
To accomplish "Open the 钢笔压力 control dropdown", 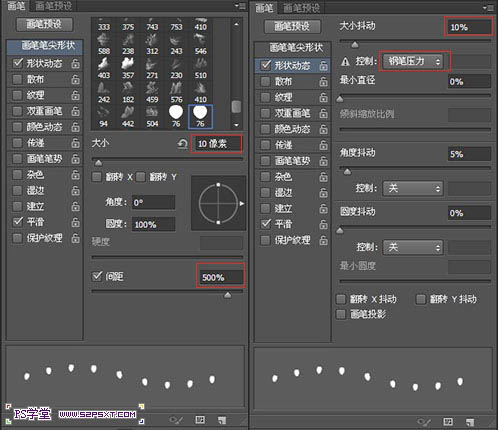I will coord(413,61).
